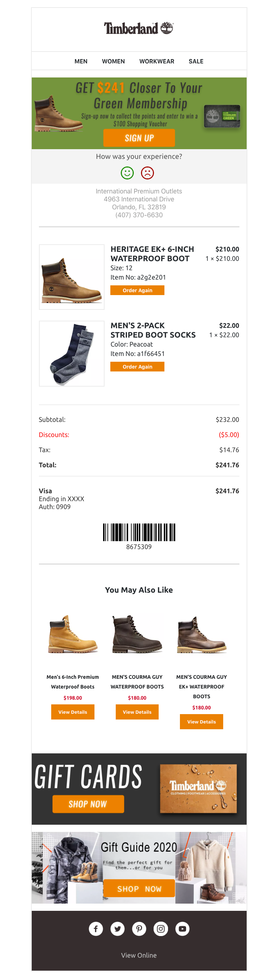Click SHOP NOW in Gift Guide 2020
Screen dimensions: 278x980
pos(139,889)
